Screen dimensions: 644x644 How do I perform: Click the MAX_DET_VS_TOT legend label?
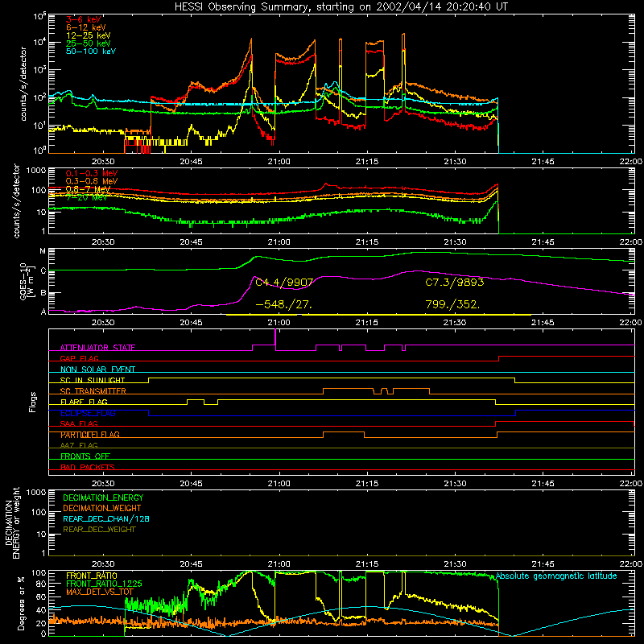point(101,592)
